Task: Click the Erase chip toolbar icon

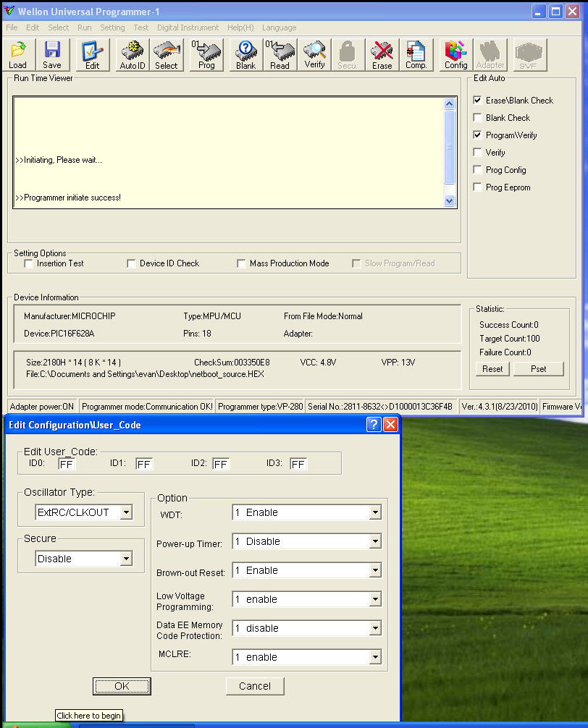Action: [x=382, y=55]
